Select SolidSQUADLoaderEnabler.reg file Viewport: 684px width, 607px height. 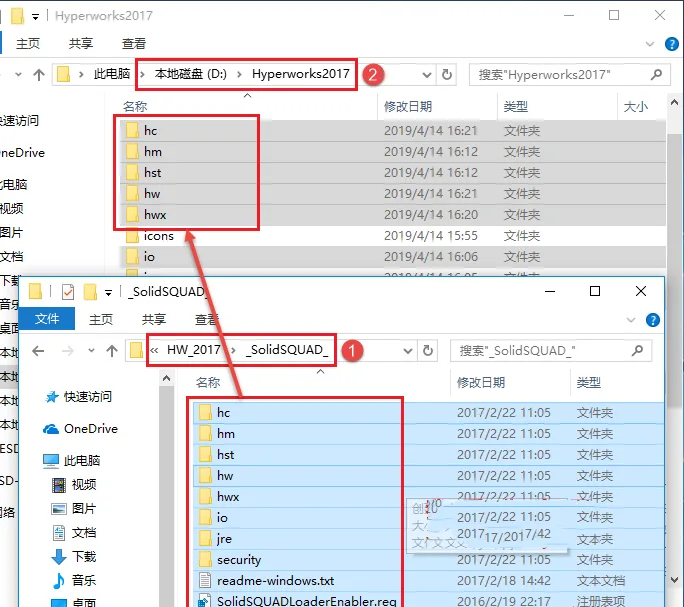point(428,600)
